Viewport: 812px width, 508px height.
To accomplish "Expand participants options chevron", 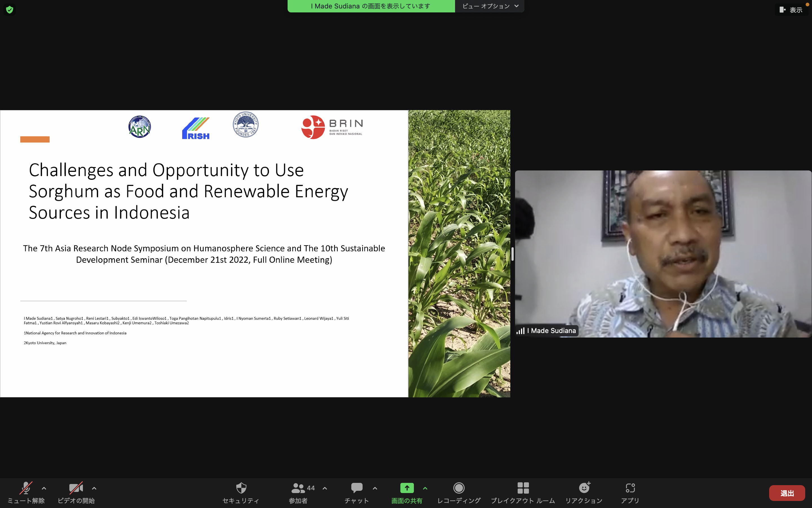I will click(325, 488).
